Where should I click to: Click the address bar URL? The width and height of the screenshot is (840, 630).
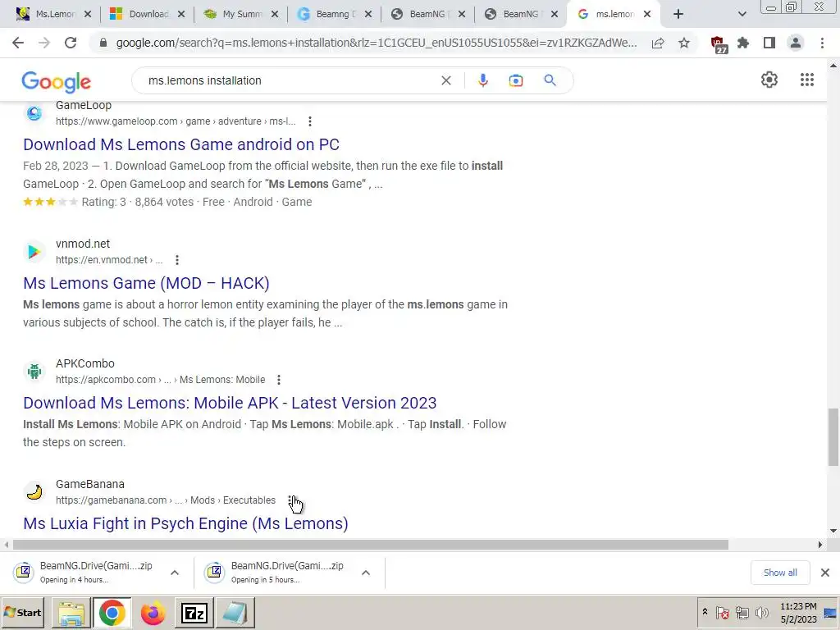(376, 43)
